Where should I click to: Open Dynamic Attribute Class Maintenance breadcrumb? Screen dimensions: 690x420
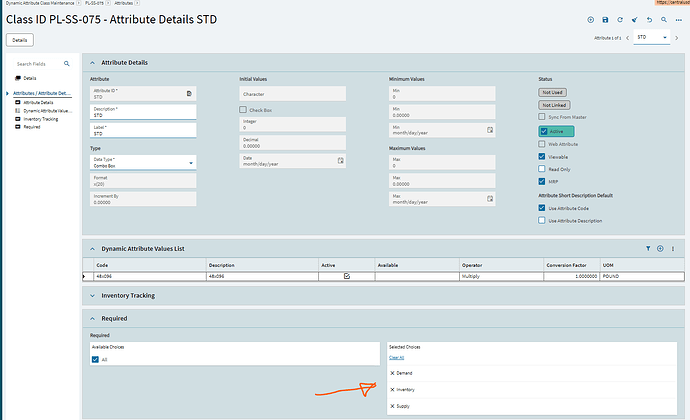tap(40, 3)
